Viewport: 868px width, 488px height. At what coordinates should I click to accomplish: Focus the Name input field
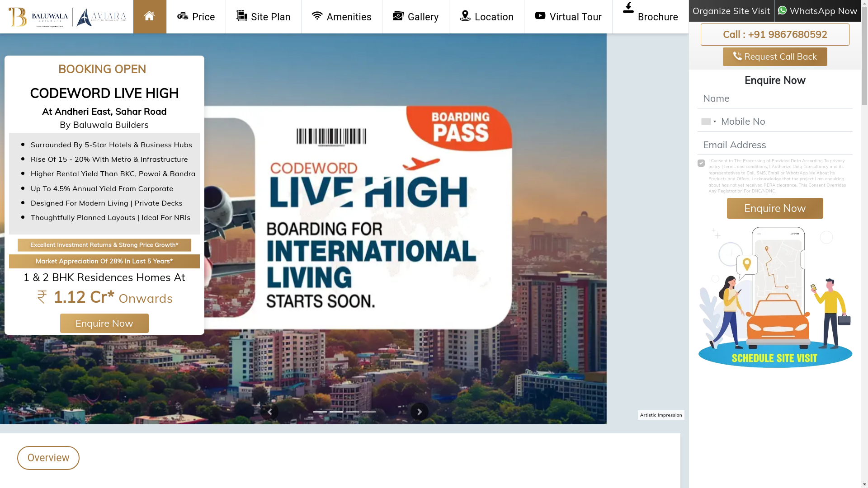tap(775, 98)
